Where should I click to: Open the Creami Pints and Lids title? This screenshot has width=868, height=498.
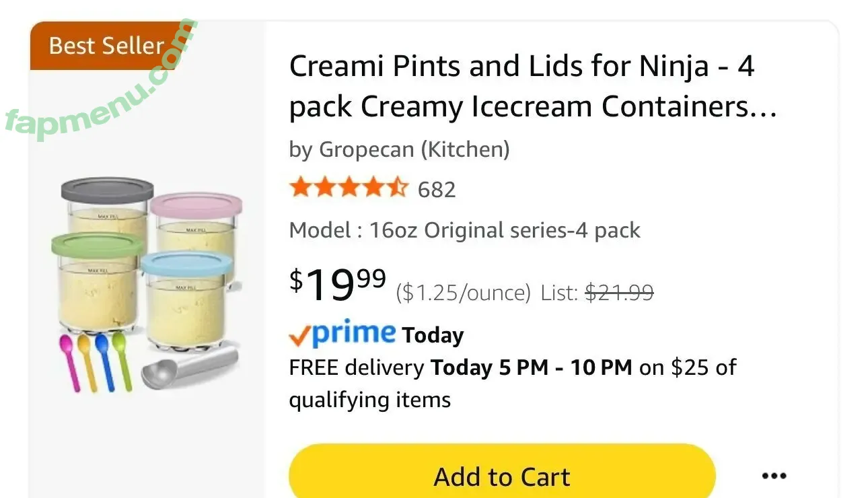[532, 86]
